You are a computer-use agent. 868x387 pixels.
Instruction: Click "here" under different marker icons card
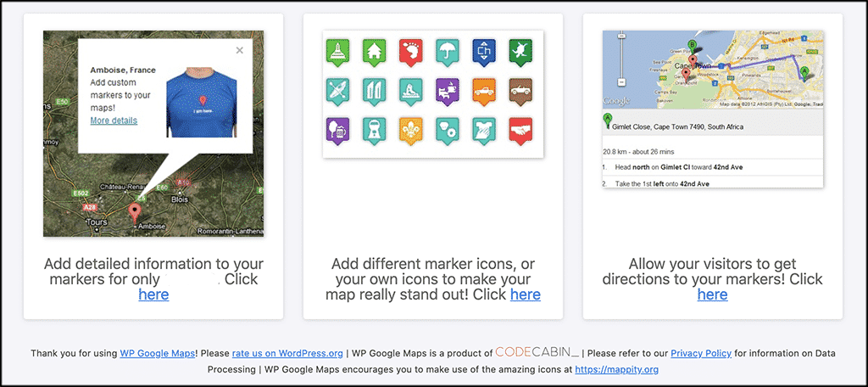coord(526,294)
